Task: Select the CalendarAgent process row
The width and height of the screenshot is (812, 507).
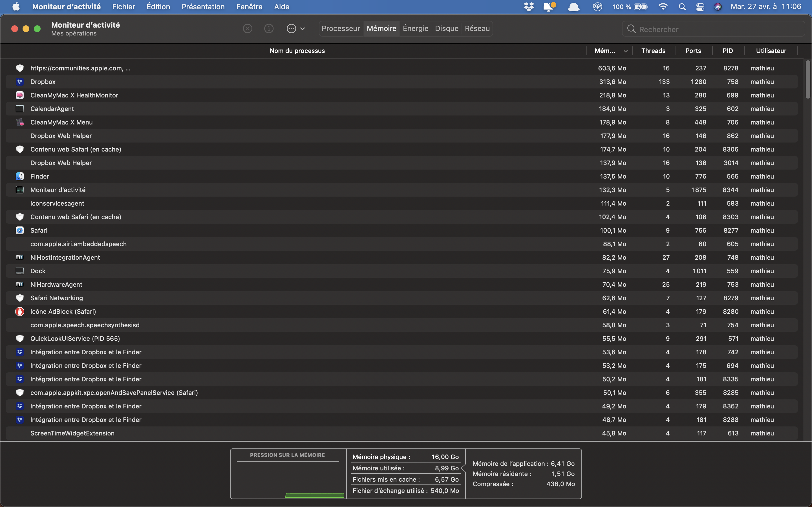Action: (52, 109)
